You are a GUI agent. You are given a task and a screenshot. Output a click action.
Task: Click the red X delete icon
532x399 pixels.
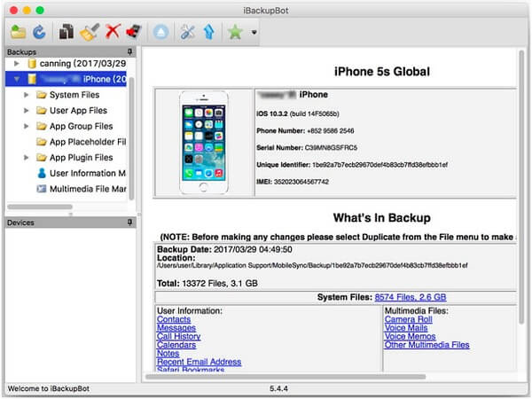pyautogui.click(x=113, y=32)
